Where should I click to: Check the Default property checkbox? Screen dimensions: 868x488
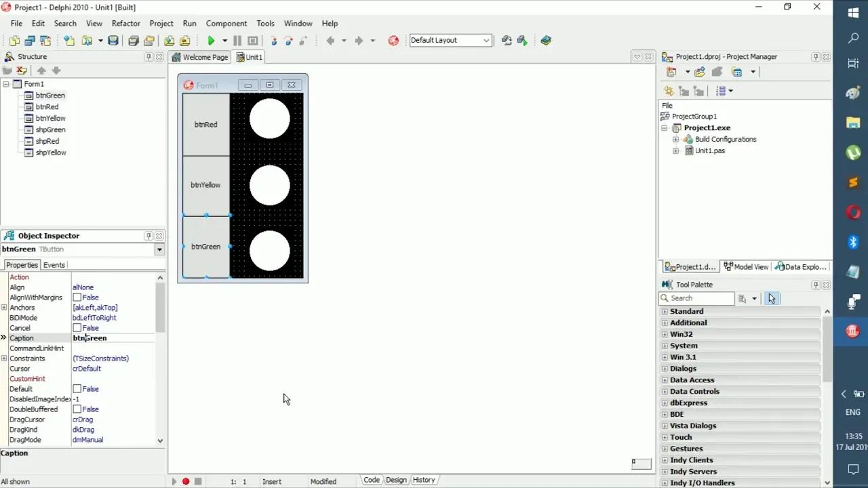pyautogui.click(x=78, y=388)
